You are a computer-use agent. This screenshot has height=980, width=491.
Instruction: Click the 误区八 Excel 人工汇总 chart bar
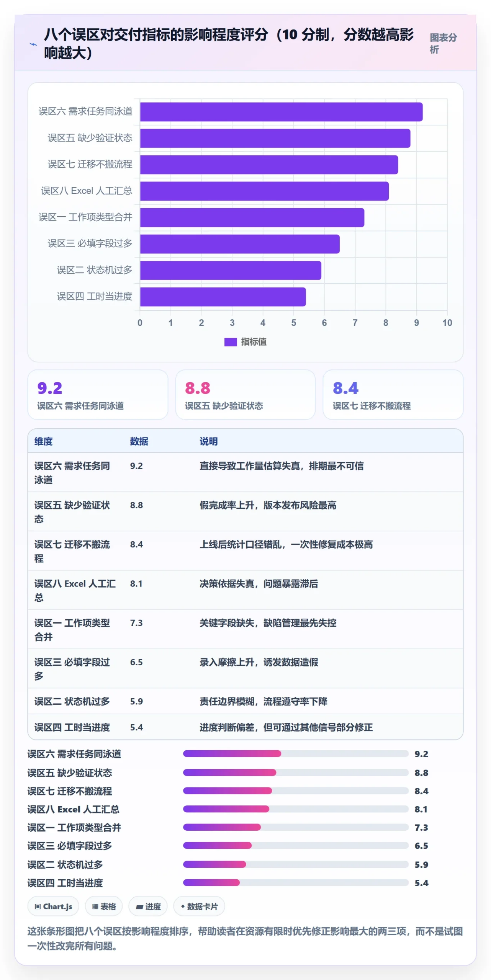tap(264, 191)
